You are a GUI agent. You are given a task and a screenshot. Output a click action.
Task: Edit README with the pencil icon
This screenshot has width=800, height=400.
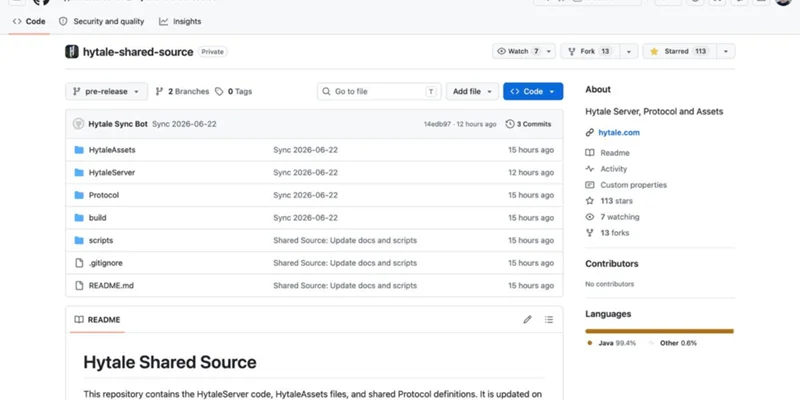pos(527,319)
